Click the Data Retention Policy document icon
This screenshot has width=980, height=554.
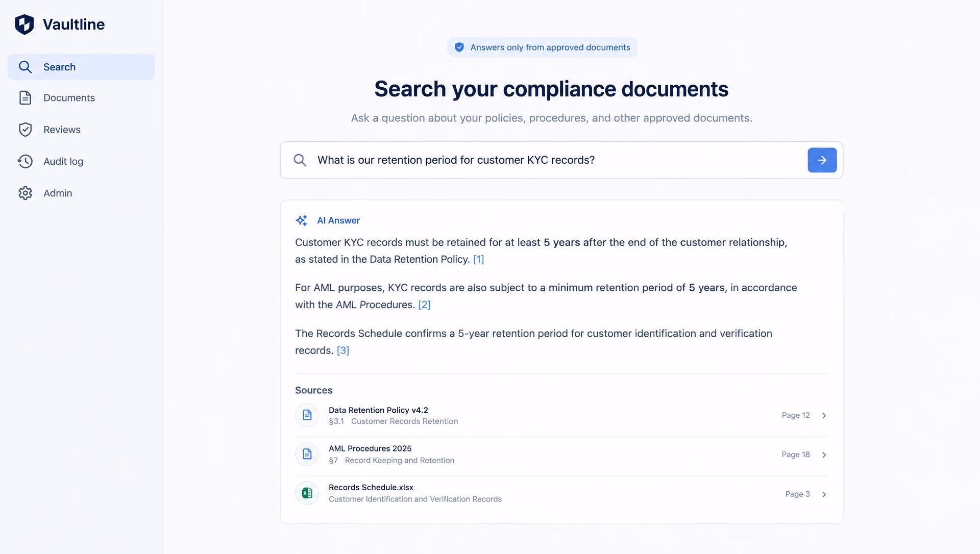[307, 415]
